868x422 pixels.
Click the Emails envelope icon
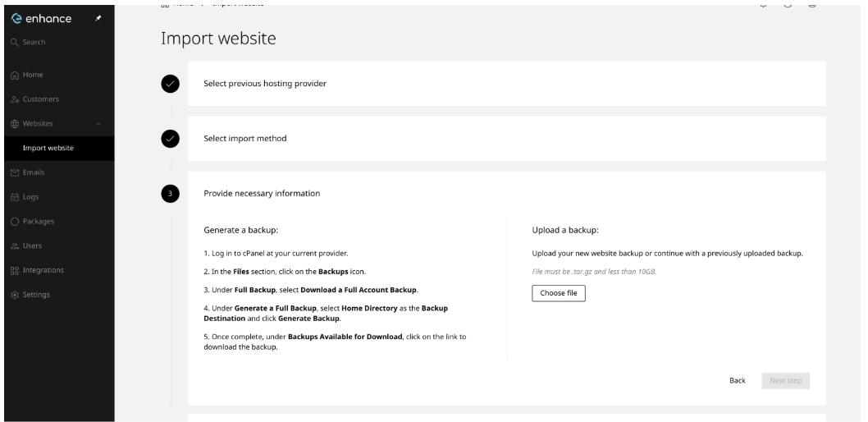point(15,172)
